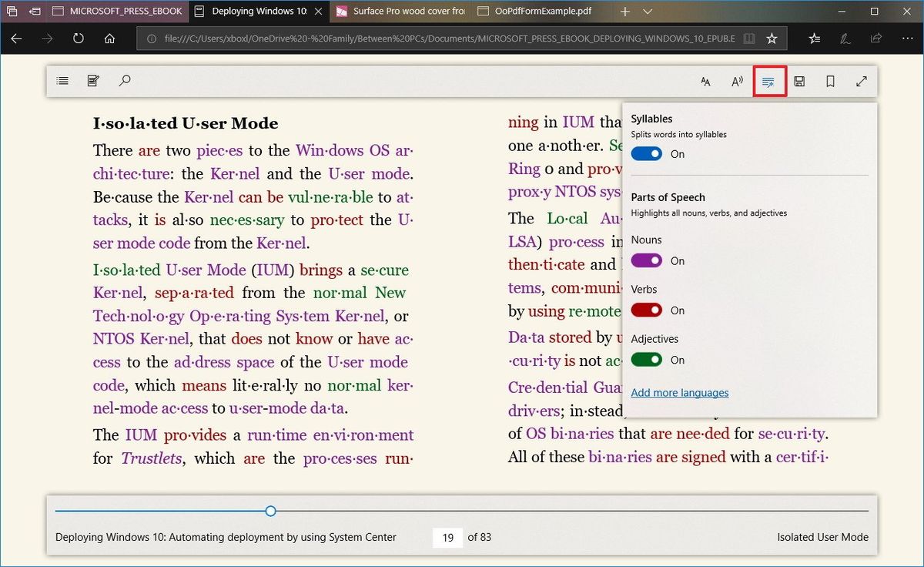The height and width of the screenshot is (567, 924).
Task: Open the table of contents icon
Action: 62,81
